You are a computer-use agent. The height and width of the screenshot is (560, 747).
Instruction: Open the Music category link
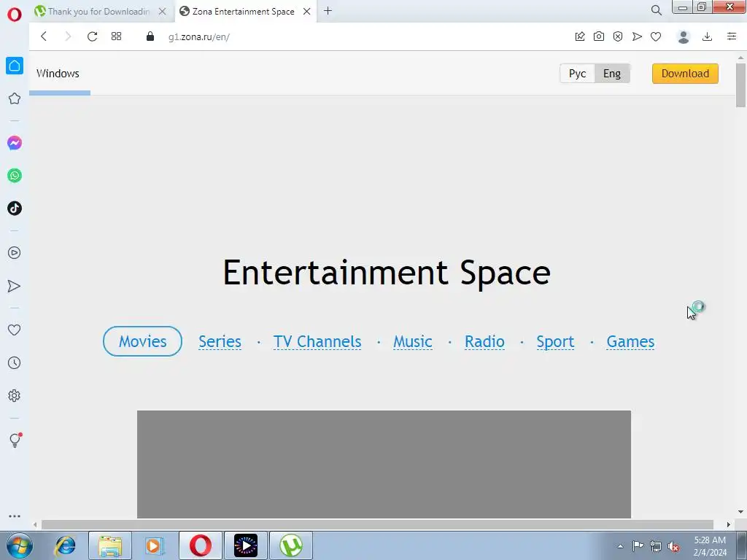point(413,341)
